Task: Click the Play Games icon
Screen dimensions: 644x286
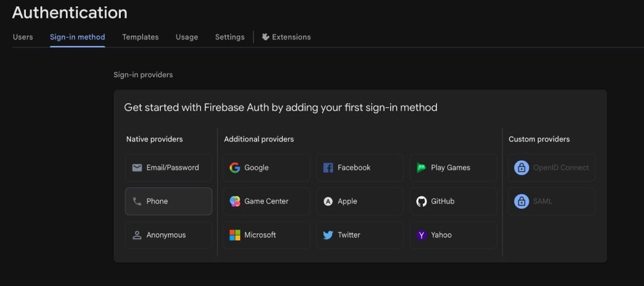Action: [x=421, y=167]
